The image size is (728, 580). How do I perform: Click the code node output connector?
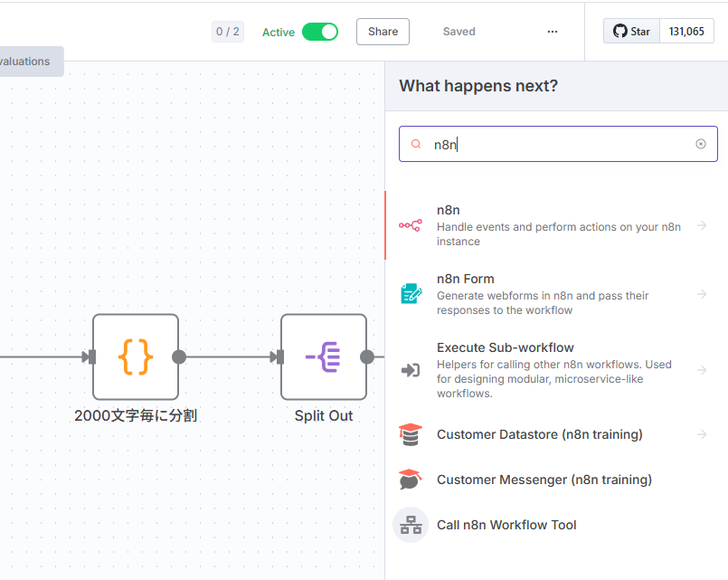coord(179,357)
